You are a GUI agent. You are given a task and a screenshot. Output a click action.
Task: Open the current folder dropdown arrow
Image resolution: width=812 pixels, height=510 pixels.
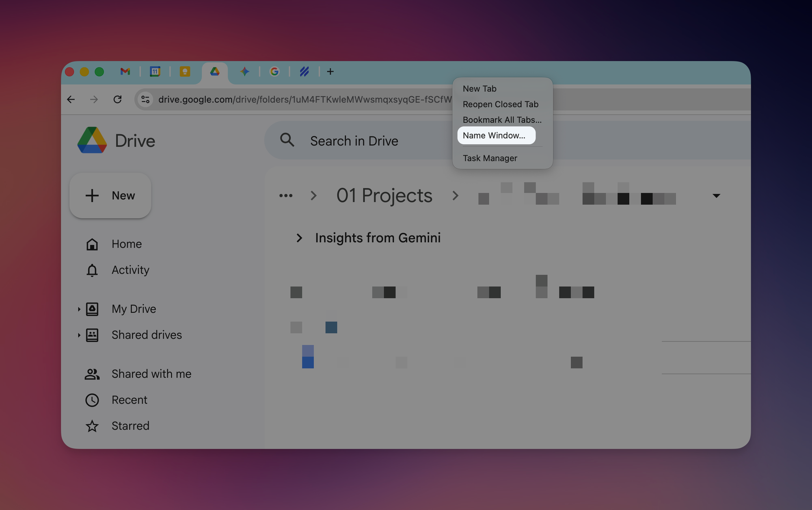(x=716, y=196)
